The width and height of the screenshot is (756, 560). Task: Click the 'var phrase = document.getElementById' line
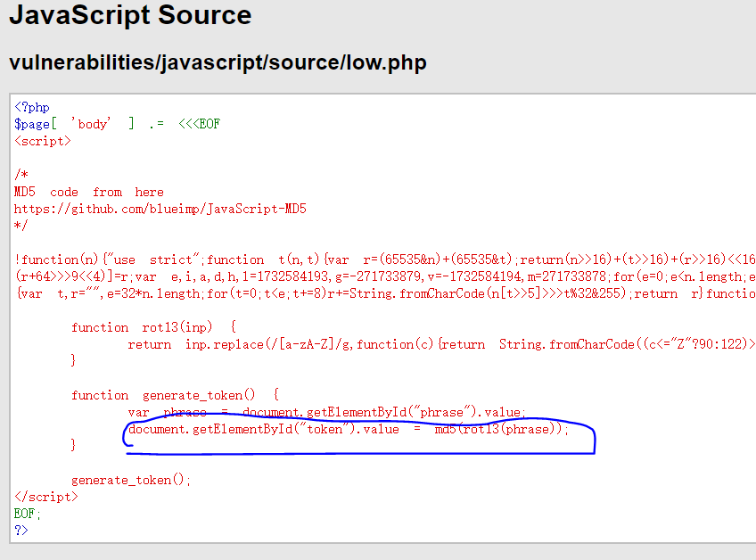coord(327,412)
